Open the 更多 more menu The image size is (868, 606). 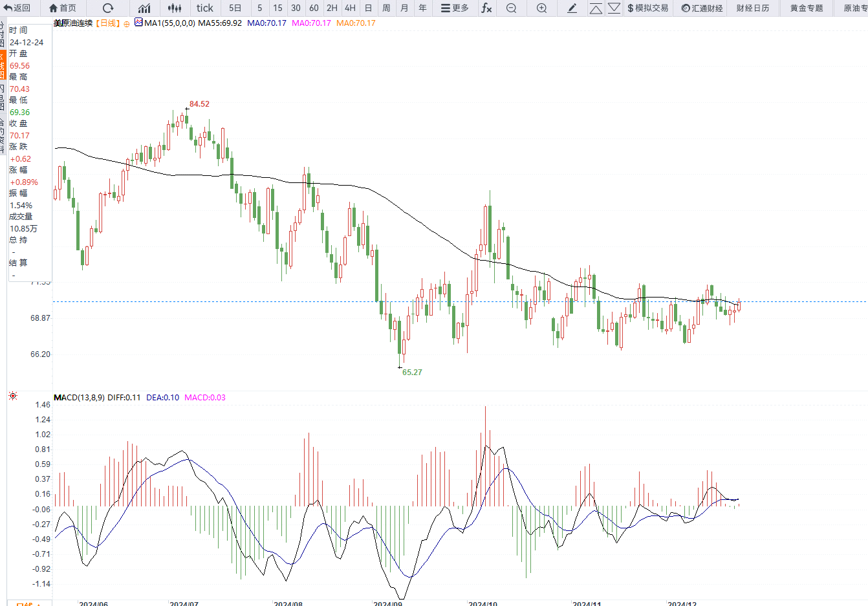455,8
